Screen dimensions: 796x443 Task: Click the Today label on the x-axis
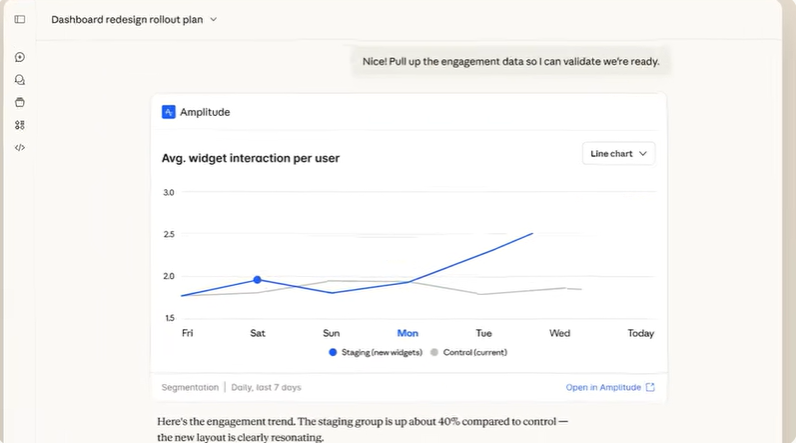(640, 333)
